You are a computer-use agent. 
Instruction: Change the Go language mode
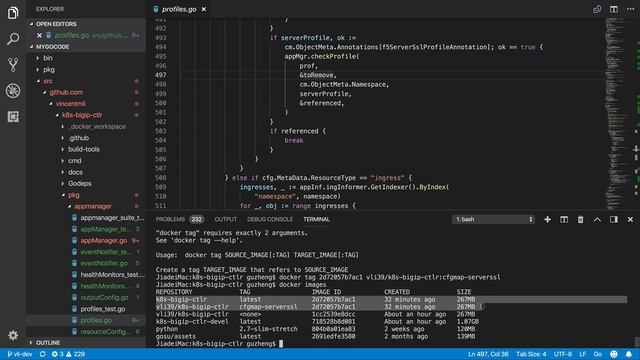tap(598, 354)
